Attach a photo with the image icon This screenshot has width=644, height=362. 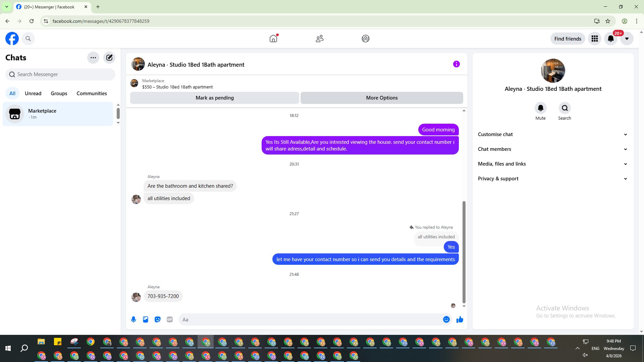pyautogui.click(x=146, y=319)
